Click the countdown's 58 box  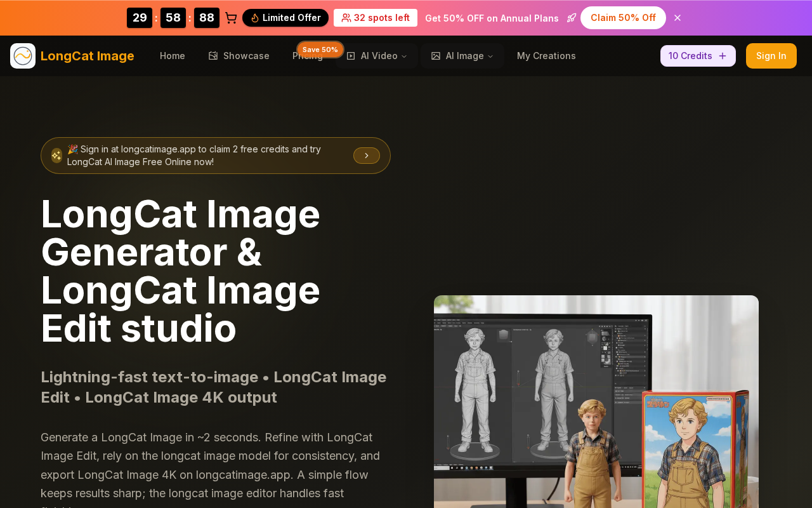point(173,18)
